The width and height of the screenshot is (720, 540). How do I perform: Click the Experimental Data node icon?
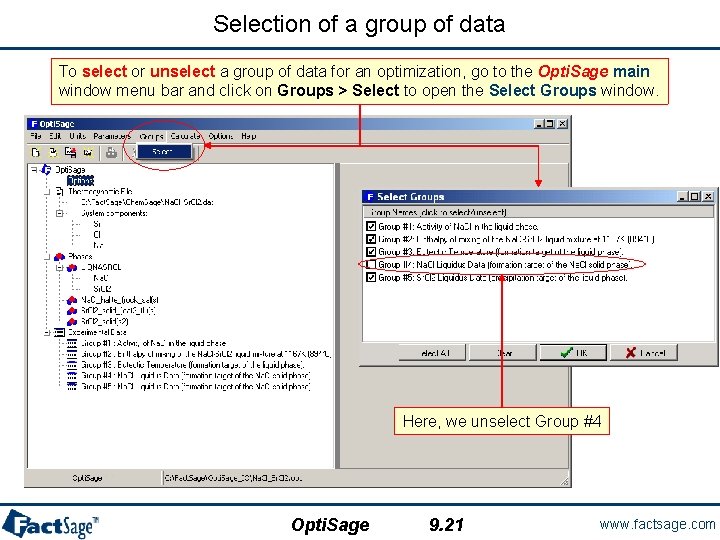click(59, 332)
